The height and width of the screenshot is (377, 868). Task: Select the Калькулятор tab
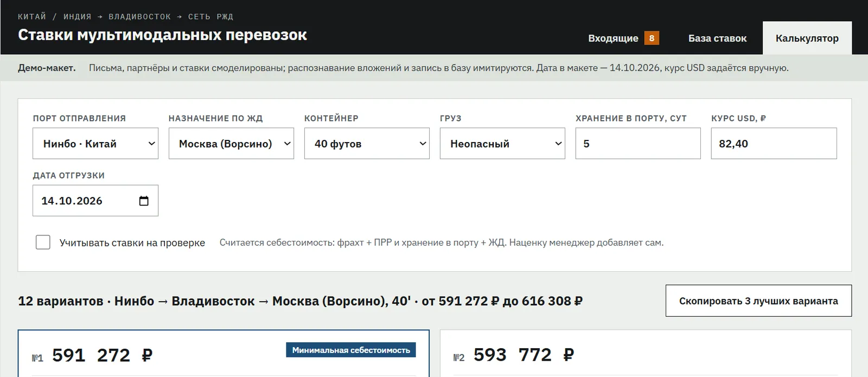tap(807, 38)
